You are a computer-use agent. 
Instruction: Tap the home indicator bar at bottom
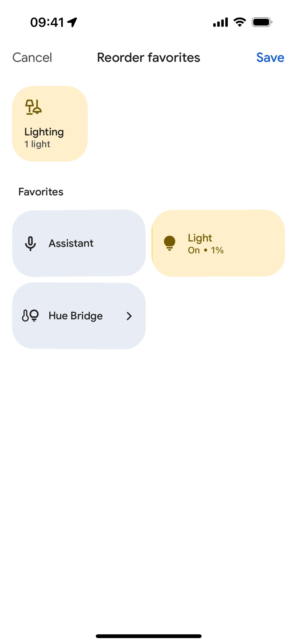click(148, 636)
